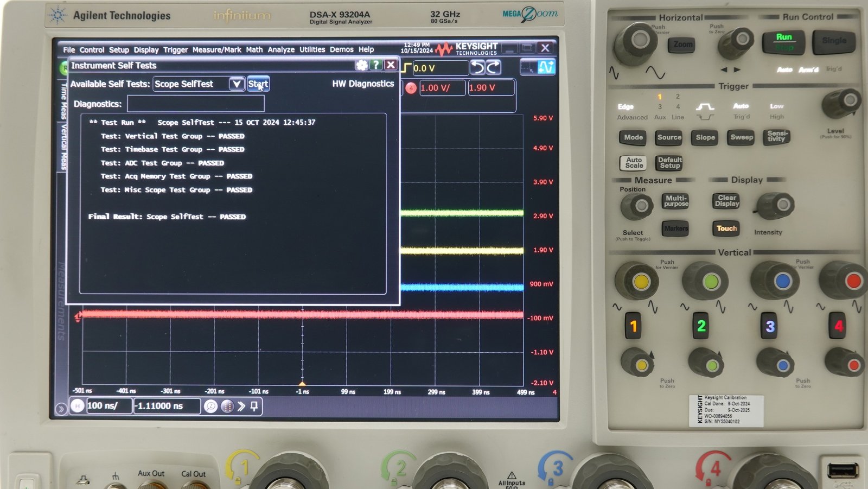The width and height of the screenshot is (868, 489).
Task: Open the self test dialog settings gear
Action: coord(361,65)
